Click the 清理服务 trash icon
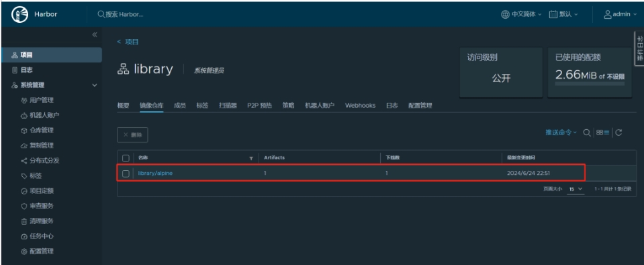 pyautogui.click(x=24, y=221)
